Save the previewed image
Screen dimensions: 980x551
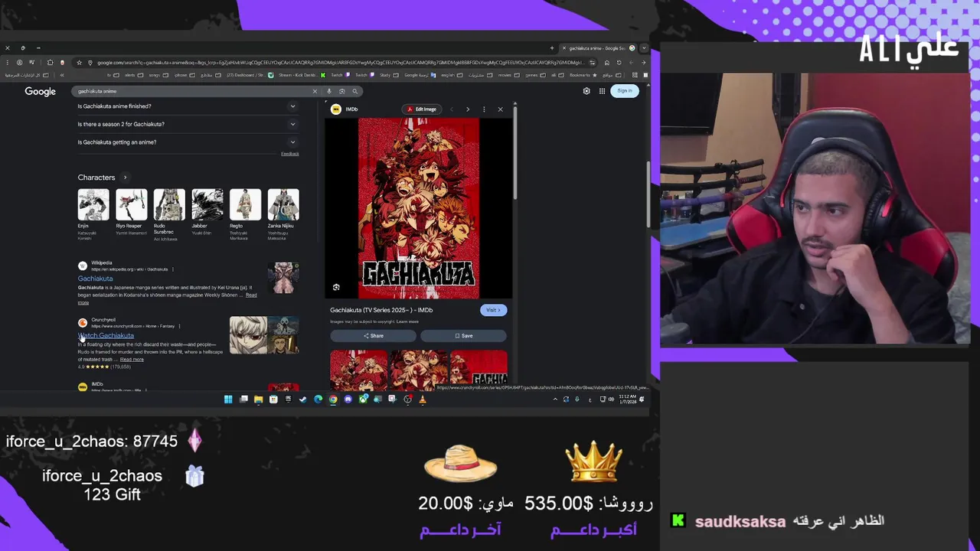pyautogui.click(x=463, y=336)
